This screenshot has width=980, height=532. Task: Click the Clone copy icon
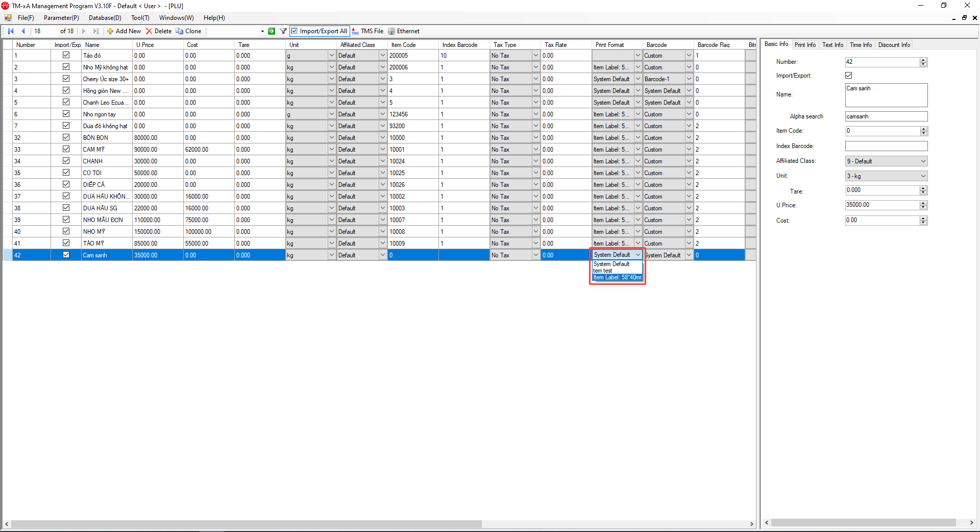pos(180,31)
